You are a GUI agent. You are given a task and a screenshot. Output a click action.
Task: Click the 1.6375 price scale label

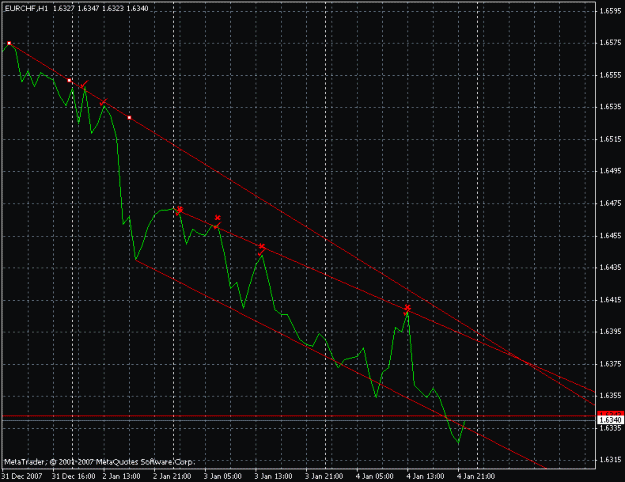click(x=610, y=364)
